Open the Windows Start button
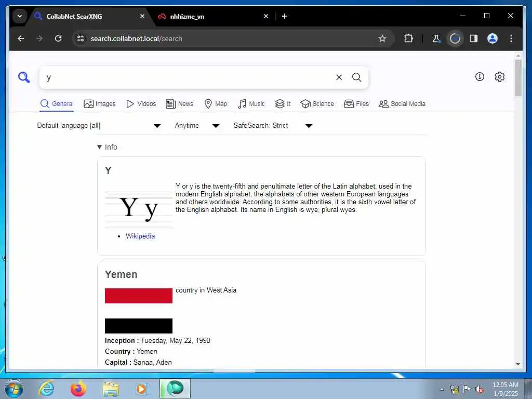This screenshot has width=532, height=399. 14,389
